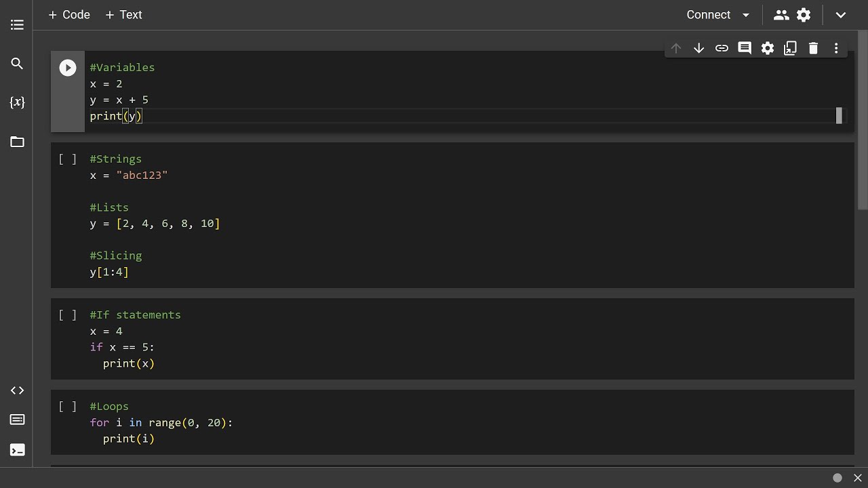Screen dimensions: 868x488
Task: Collapse the header with the chevron
Action: [x=841, y=15]
